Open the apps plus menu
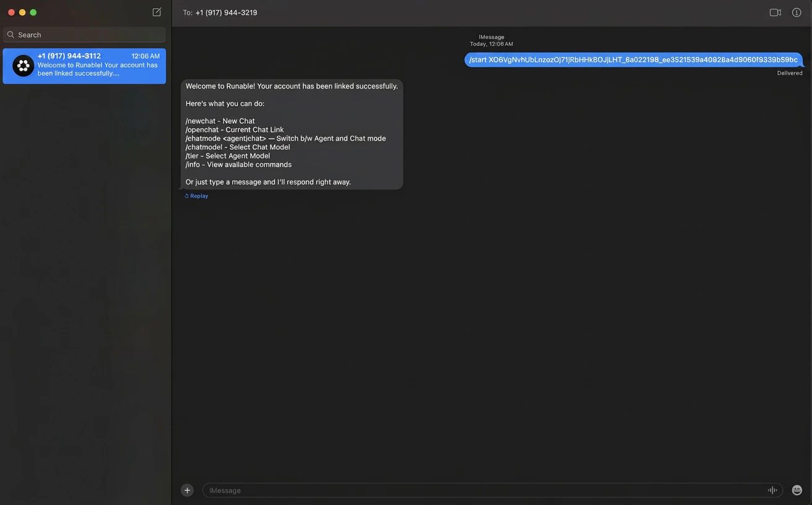The height and width of the screenshot is (505, 812). [187, 490]
